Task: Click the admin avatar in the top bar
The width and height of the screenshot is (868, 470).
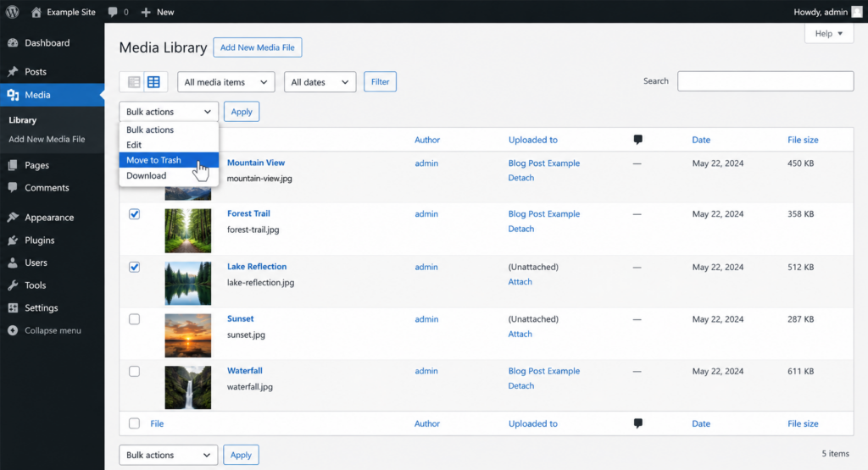Action: click(x=856, y=12)
